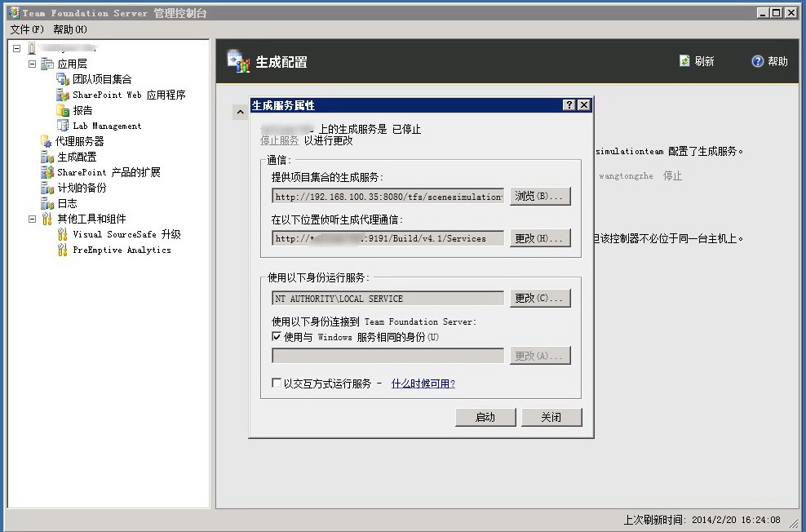This screenshot has height=532, width=806.
Task: Click the 生成配置 header icon
Action: 238,61
